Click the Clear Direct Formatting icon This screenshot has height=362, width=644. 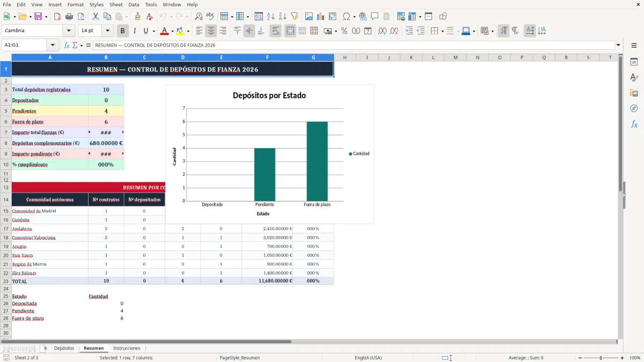coord(149,17)
